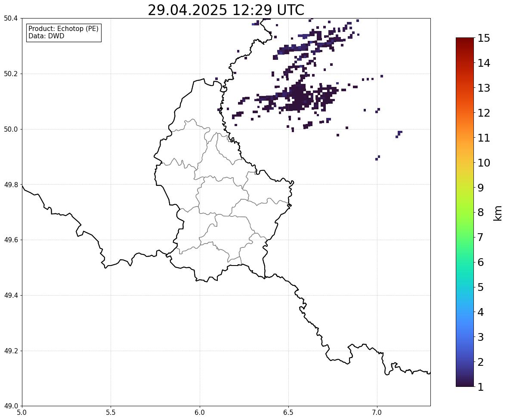The width and height of the screenshot is (507, 420).
Task: Click the 'Data: DWD' legend text
Action: point(46,36)
